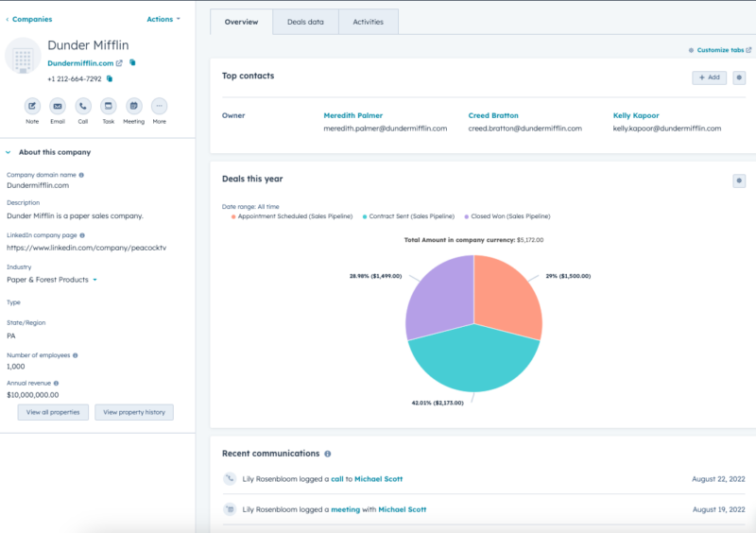The image size is (756, 533).
Task: Click the info icon beside Company domain name
Action: [81, 175]
